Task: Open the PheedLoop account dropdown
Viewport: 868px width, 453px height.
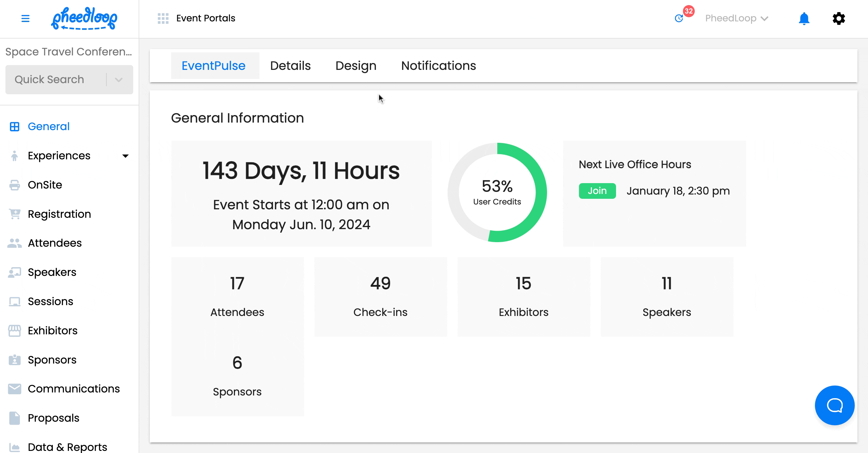Action: pyautogui.click(x=737, y=19)
